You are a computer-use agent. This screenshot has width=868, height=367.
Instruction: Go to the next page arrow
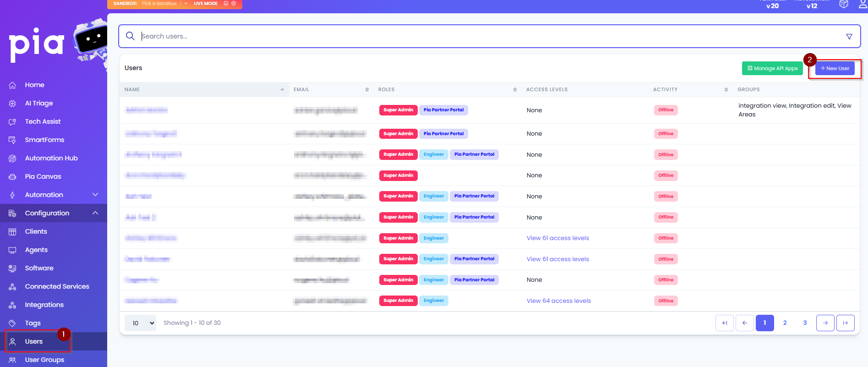(x=825, y=323)
